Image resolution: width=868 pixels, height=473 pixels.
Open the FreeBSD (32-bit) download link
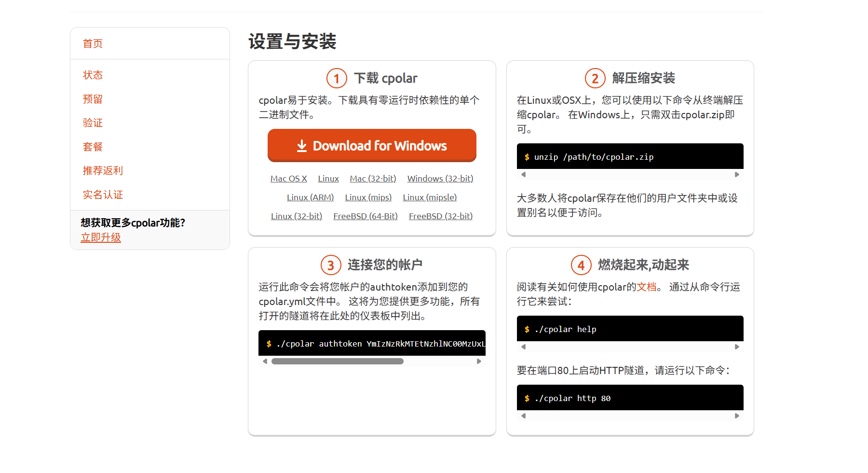(441, 216)
